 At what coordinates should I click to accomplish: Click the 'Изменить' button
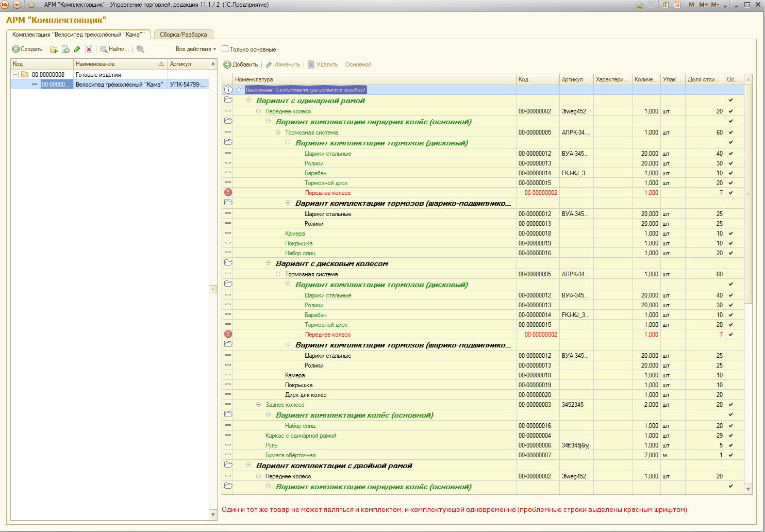[282, 64]
